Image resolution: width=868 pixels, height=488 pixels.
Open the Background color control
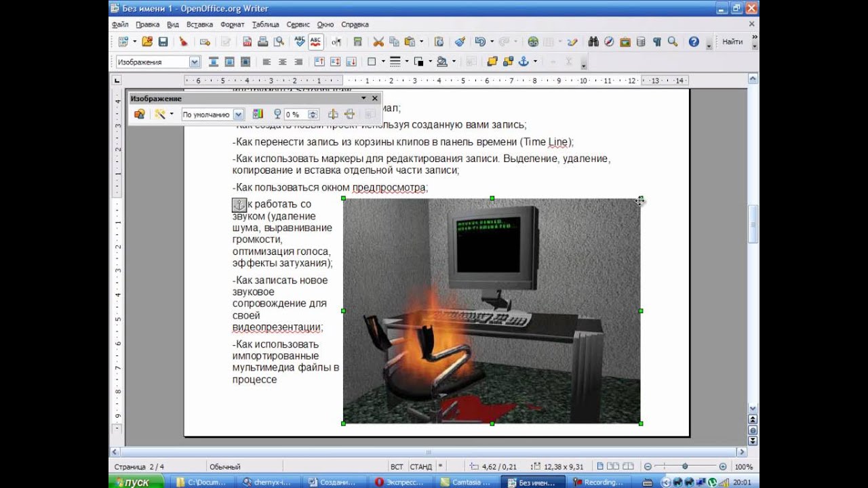point(442,62)
